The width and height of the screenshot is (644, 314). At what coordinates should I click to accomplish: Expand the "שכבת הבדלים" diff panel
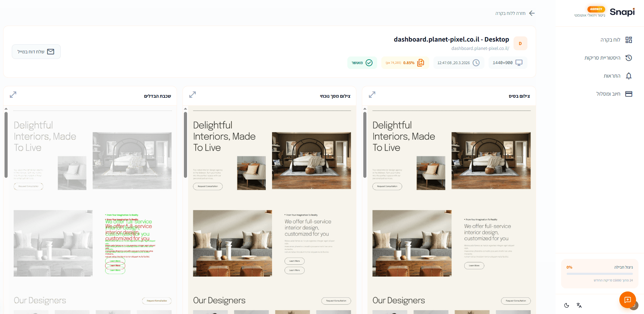[x=13, y=95]
